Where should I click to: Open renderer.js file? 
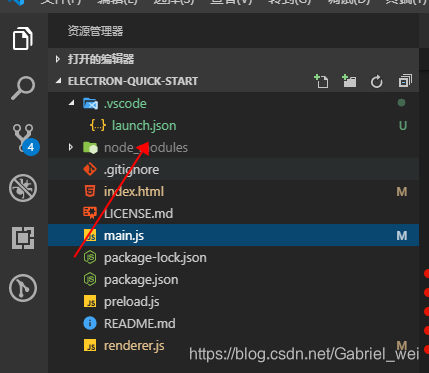[233, 345]
